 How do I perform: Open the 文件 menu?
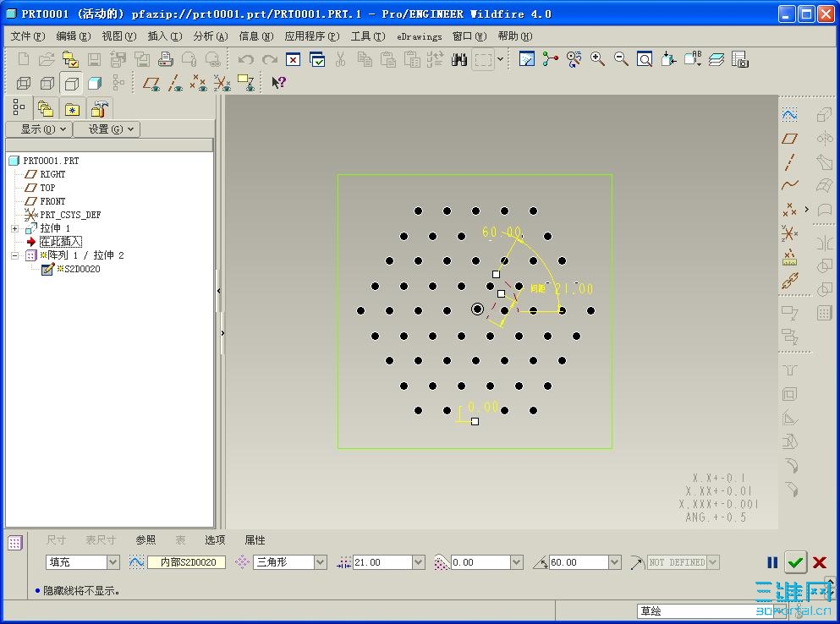point(28,36)
